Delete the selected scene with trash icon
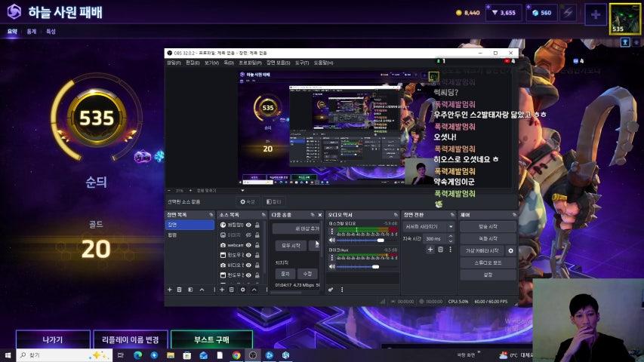The height and width of the screenshot is (362, 644). tap(180, 290)
